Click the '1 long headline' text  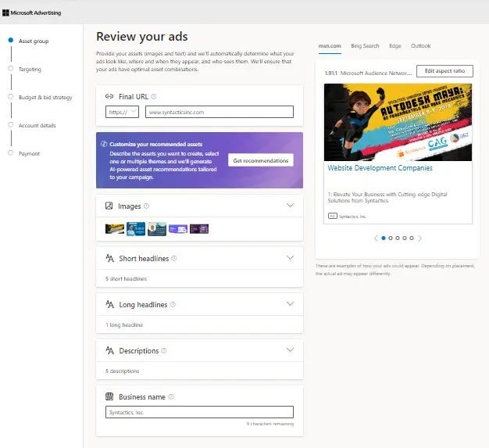124,324
